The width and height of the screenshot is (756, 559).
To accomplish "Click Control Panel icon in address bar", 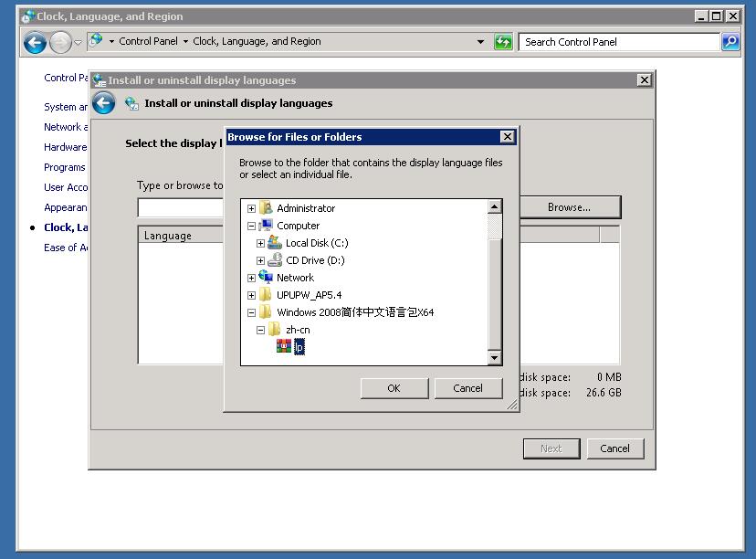I will coord(97,40).
